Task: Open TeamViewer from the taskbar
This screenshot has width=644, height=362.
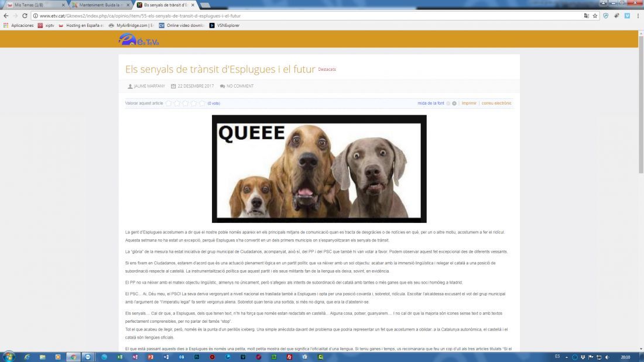Action: (88, 357)
